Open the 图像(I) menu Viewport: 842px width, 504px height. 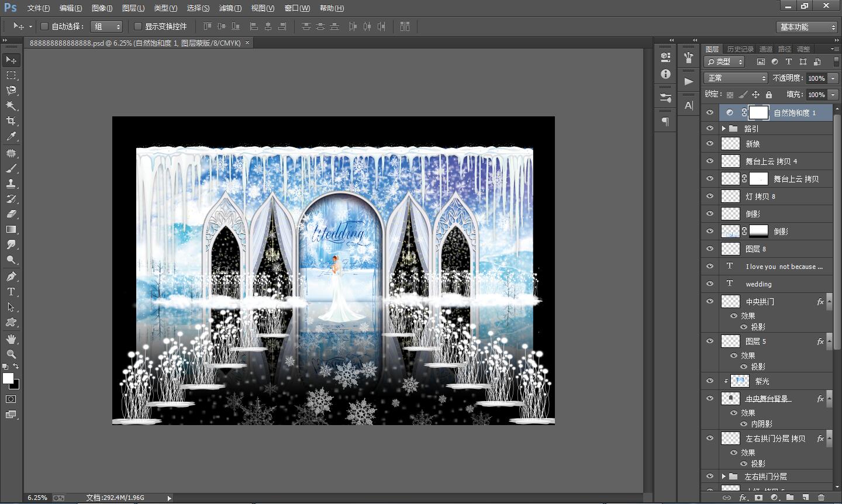[x=102, y=8]
